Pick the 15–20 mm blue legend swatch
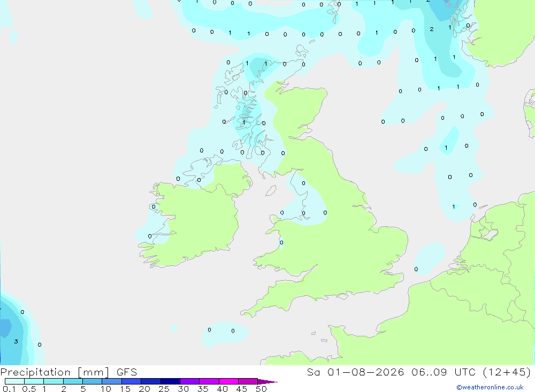This screenshot has width=535, height=392. click(132, 381)
